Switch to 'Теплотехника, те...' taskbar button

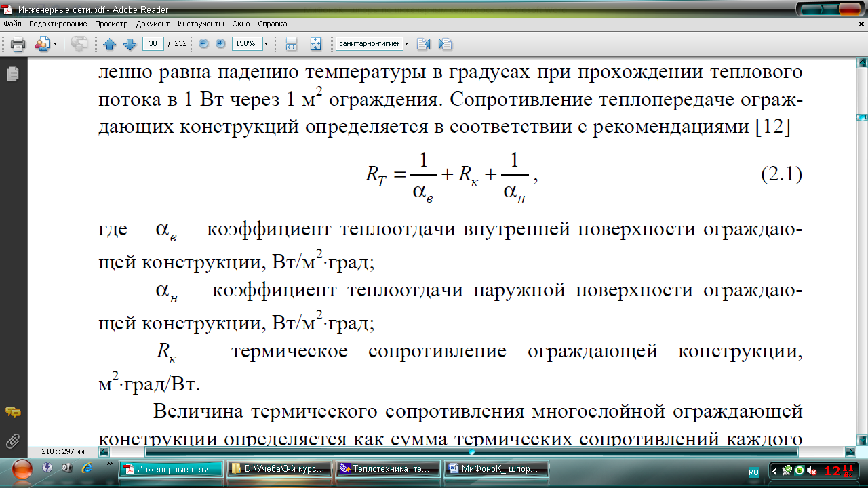(x=389, y=469)
